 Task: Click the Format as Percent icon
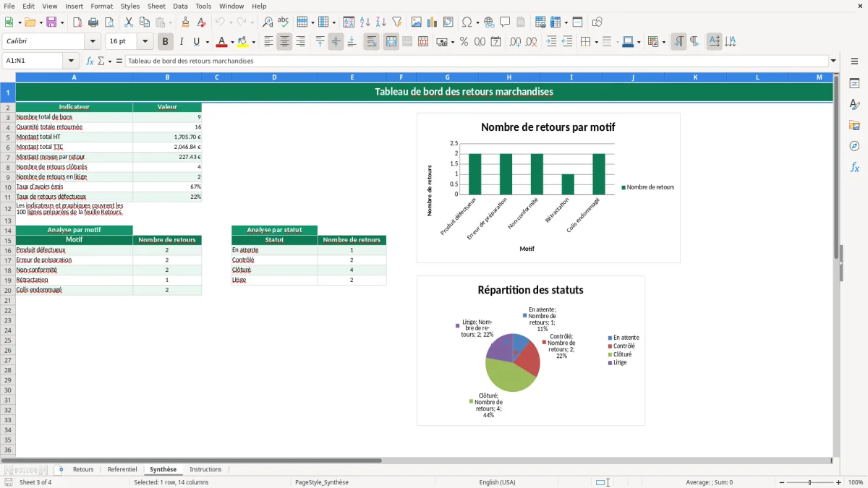(x=464, y=42)
